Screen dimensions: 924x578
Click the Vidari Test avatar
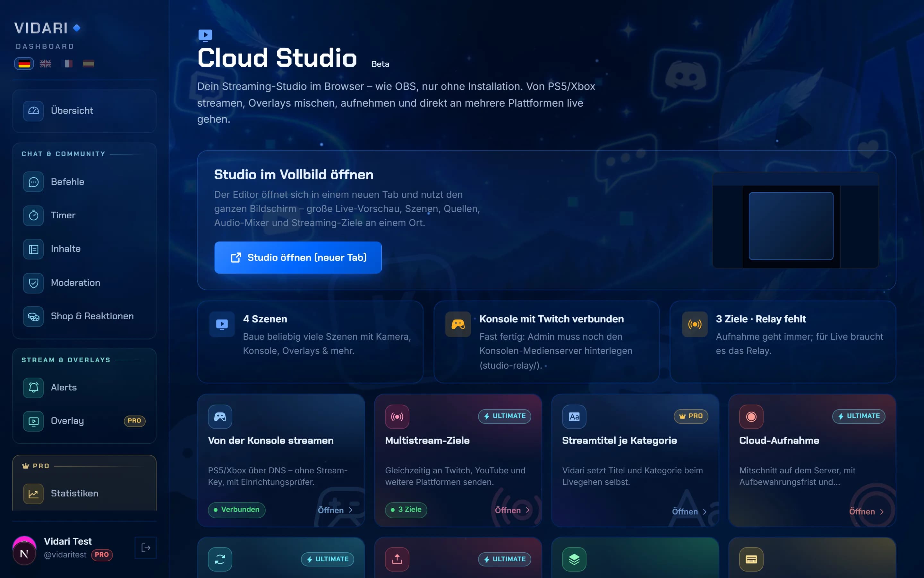pyautogui.click(x=24, y=551)
